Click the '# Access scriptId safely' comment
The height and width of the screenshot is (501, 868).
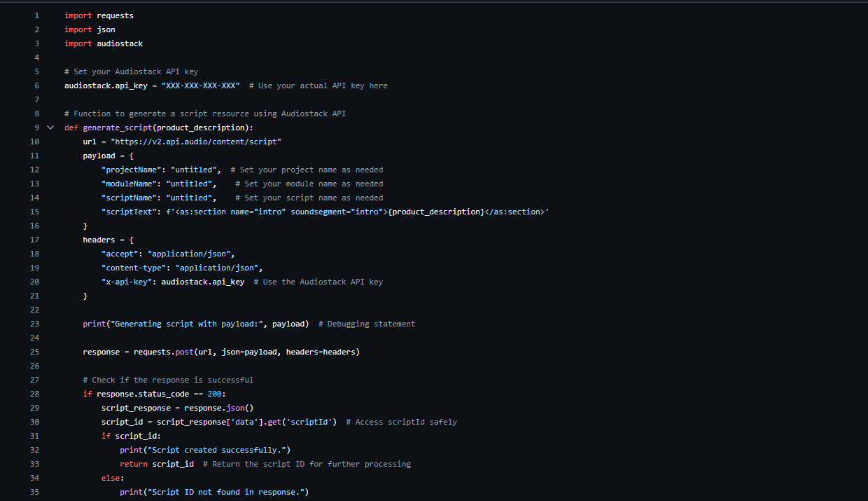(x=402, y=422)
